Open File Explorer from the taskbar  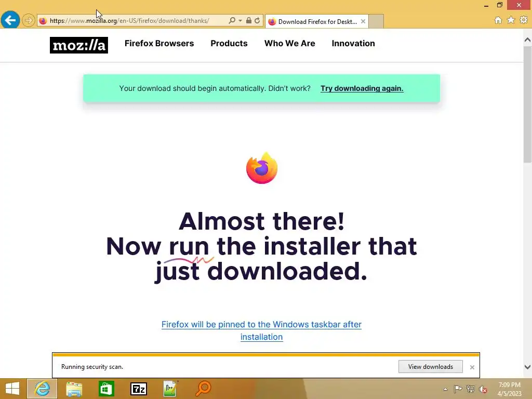(x=74, y=389)
